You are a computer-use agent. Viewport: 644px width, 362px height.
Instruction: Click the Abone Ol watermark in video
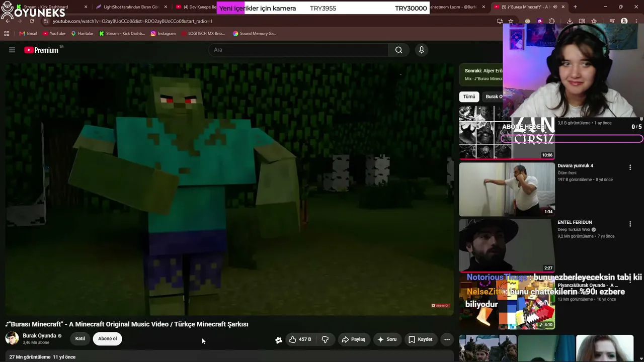(x=440, y=306)
